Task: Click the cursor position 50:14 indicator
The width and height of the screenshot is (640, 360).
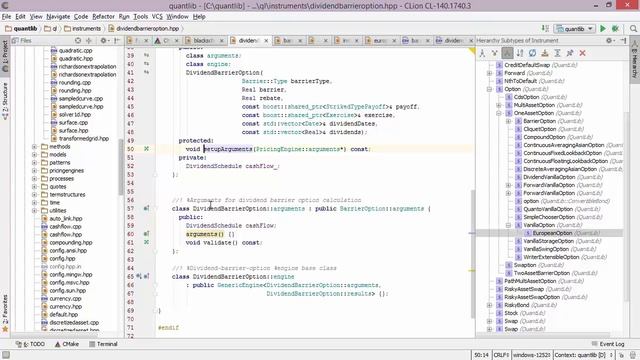Action: (x=482, y=355)
